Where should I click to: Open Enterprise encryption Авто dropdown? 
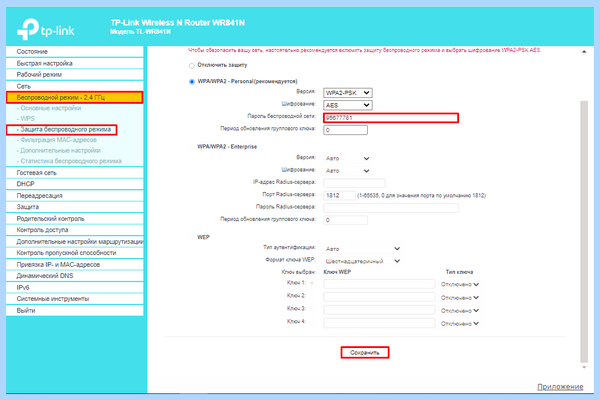coord(347,171)
